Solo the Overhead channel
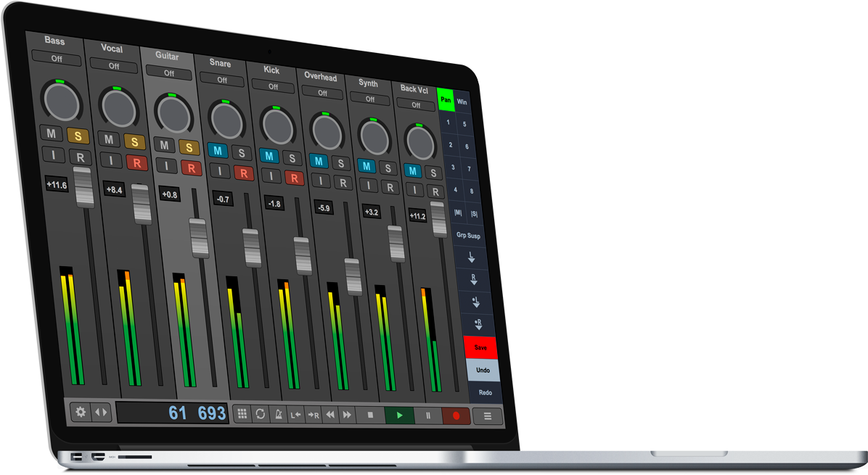 341,163
